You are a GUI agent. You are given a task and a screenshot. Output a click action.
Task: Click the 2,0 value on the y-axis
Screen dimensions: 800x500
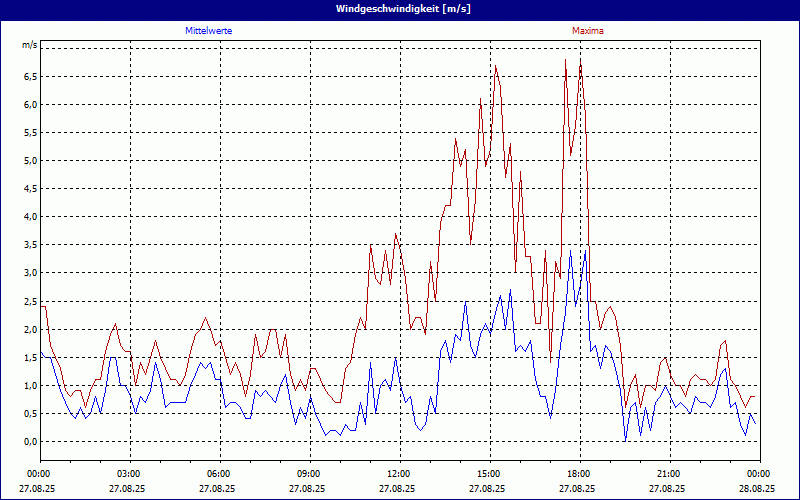tap(30, 329)
